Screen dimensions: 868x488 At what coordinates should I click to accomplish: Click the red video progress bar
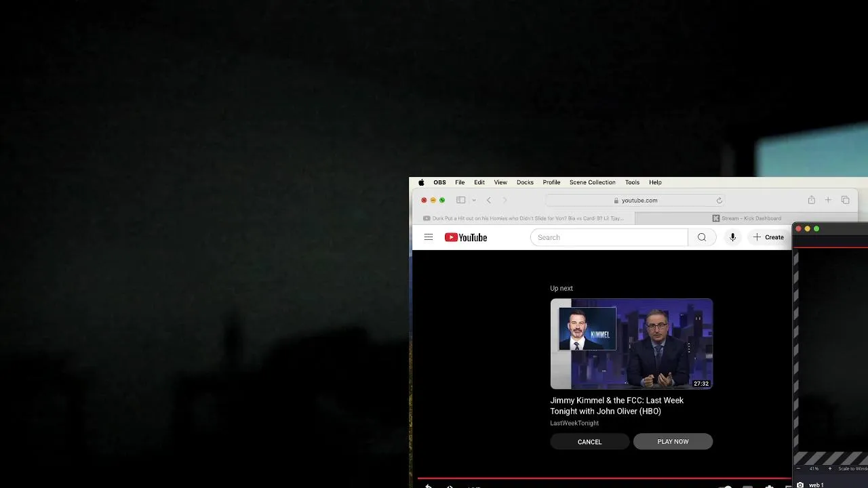coord(604,479)
